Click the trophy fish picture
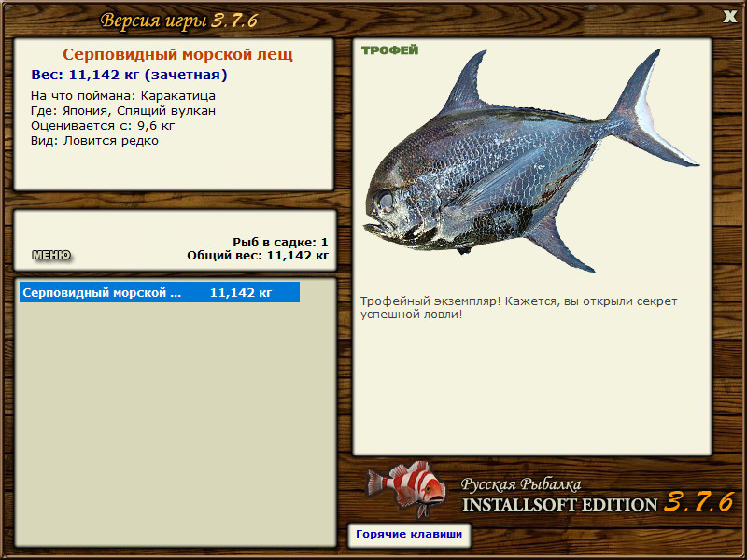 (531, 161)
